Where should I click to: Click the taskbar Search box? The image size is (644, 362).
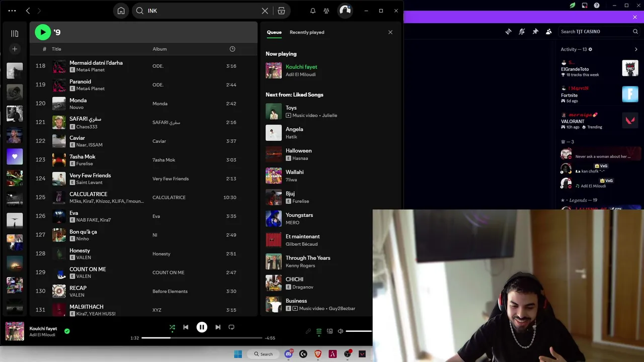263,354
